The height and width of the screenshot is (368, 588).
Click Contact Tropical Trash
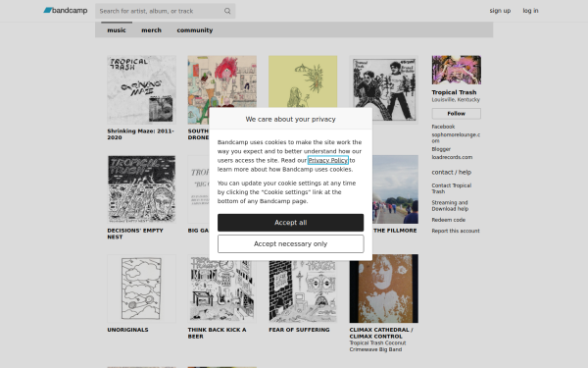pyautogui.click(x=451, y=188)
